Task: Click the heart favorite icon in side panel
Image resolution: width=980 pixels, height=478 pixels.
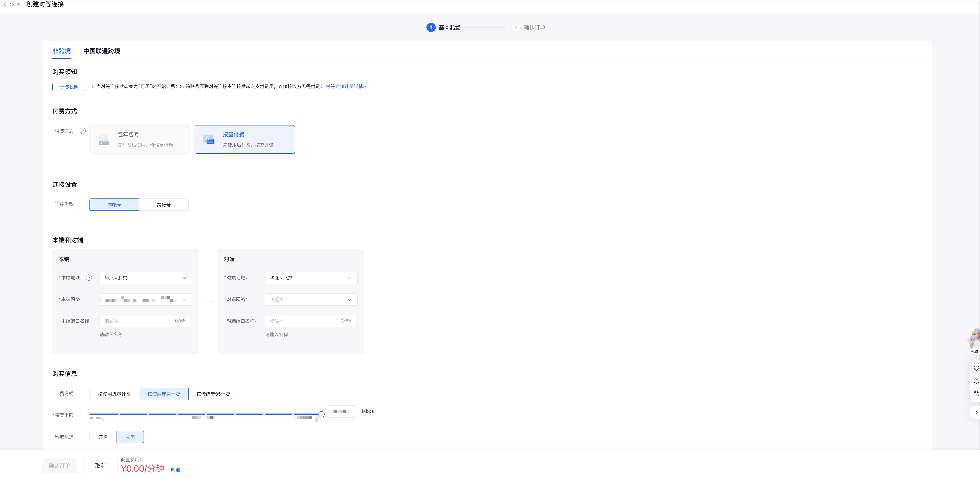Action: 976,368
